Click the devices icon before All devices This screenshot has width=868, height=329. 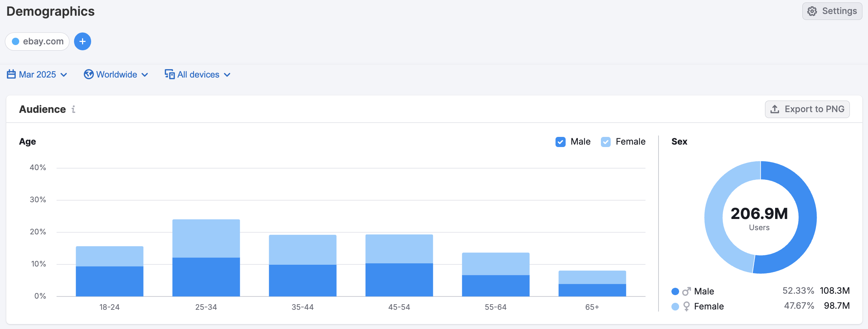[169, 74]
